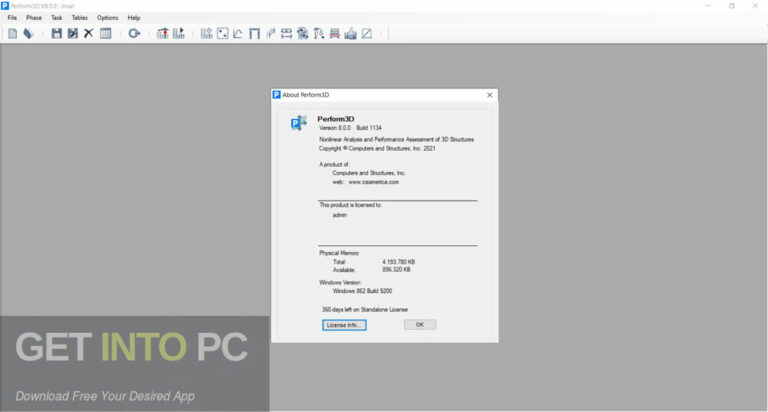
Task: Click the elements portal frame icon
Action: 254,33
